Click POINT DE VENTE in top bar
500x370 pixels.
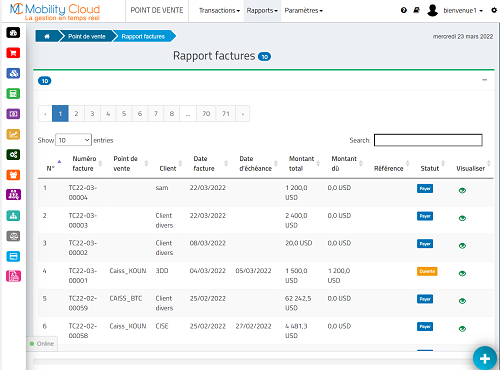[157, 10]
